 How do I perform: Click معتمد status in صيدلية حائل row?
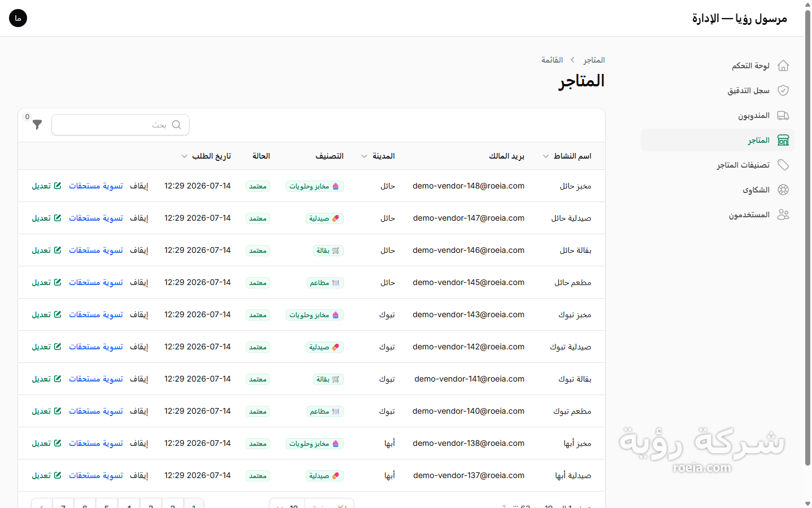[258, 218]
